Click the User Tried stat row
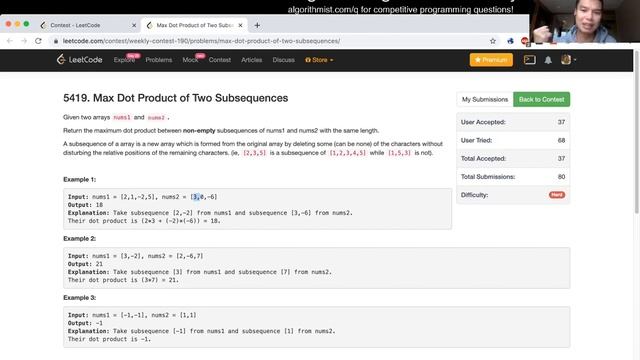640x360 pixels. (513, 140)
